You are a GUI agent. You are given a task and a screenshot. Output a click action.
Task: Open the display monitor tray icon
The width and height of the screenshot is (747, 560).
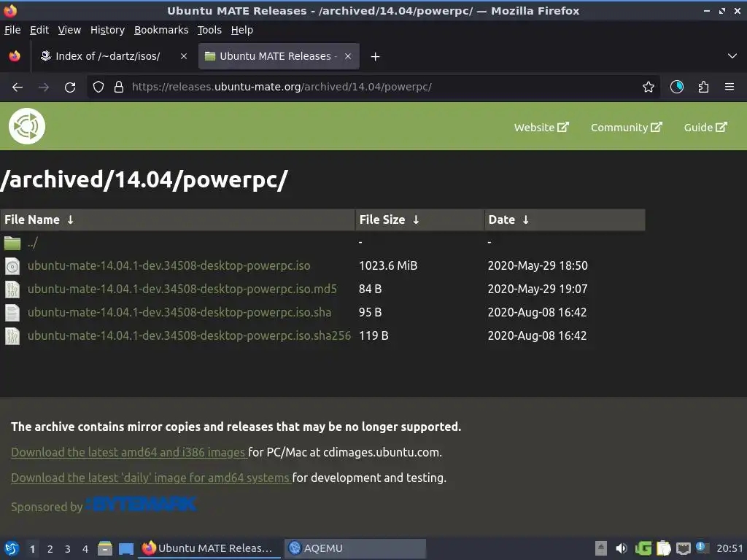684,548
